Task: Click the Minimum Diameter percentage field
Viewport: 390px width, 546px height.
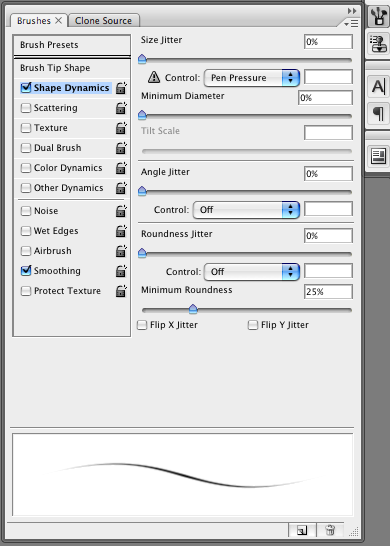Action: pyautogui.click(x=325, y=98)
